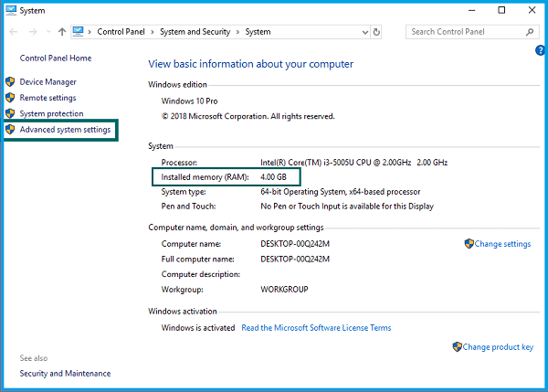Click the shield icon beside Device Manager

pos(11,82)
